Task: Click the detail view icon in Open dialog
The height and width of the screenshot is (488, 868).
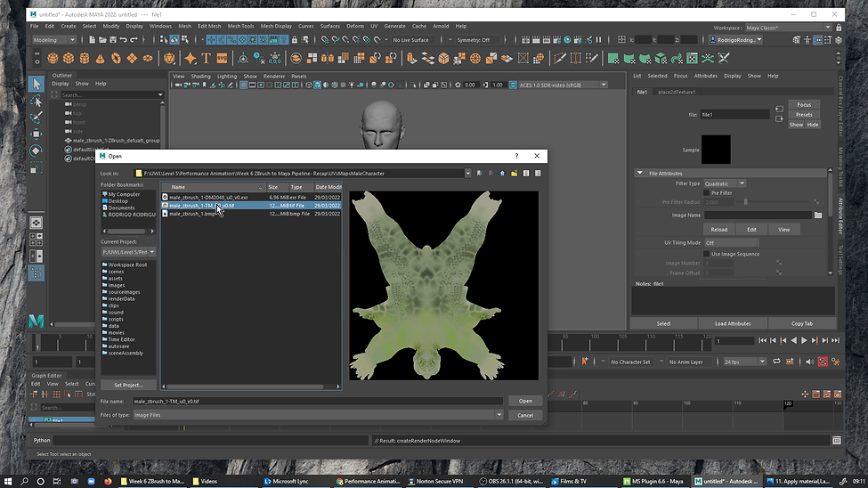Action: [x=538, y=174]
